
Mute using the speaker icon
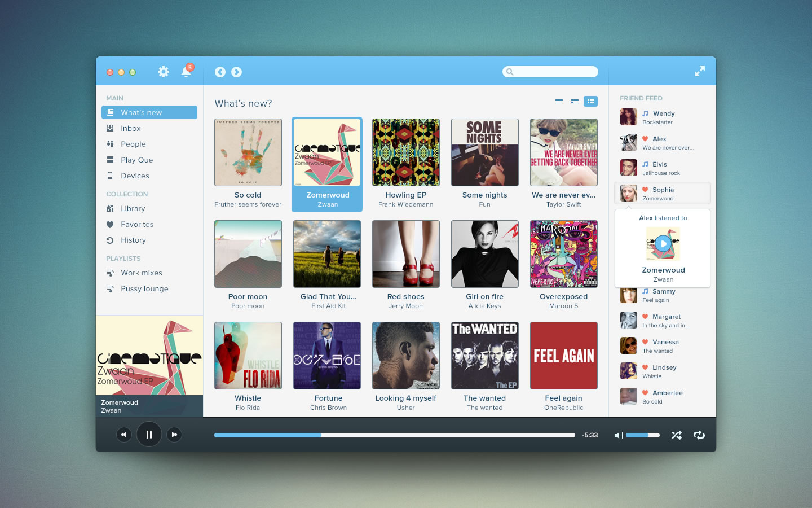coord(619,435)
